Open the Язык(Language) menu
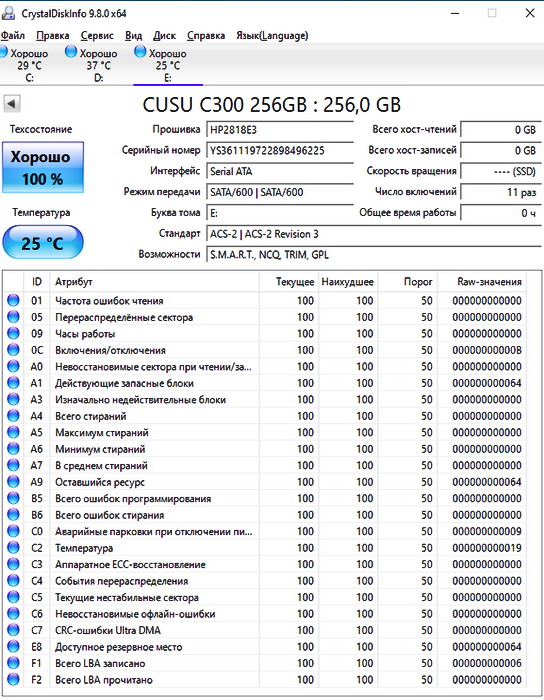This screenshot has height=700, width=544. click(x=272, y=36)
